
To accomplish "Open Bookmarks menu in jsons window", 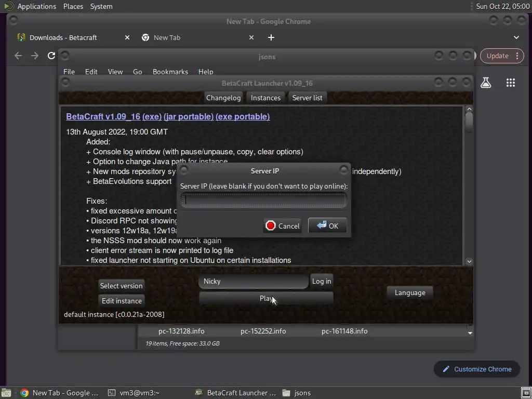I will 170,72.
